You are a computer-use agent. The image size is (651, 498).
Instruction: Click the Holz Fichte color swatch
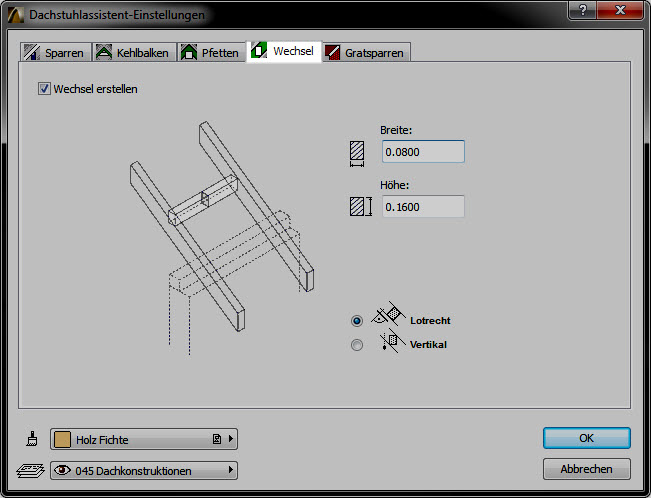(x=62, y=439)
